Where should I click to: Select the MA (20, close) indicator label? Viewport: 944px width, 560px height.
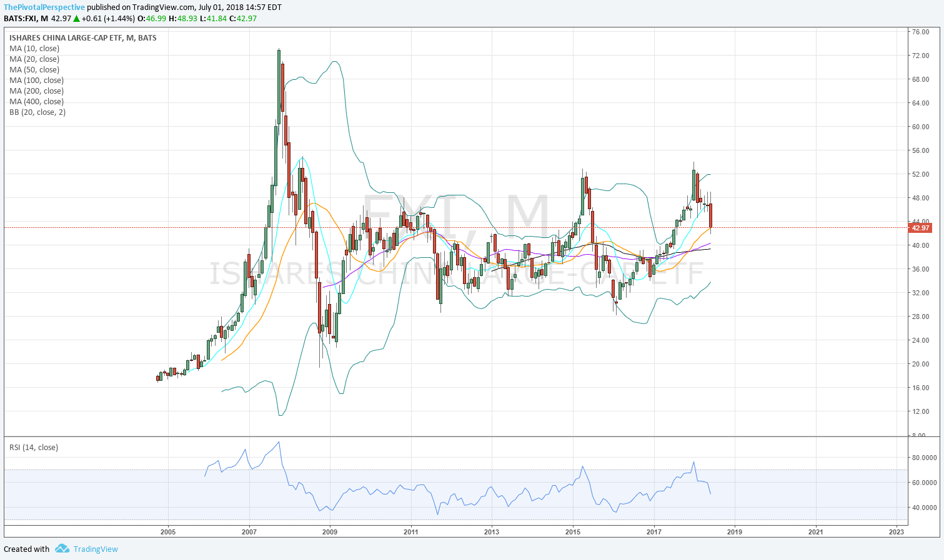point(34,59)
